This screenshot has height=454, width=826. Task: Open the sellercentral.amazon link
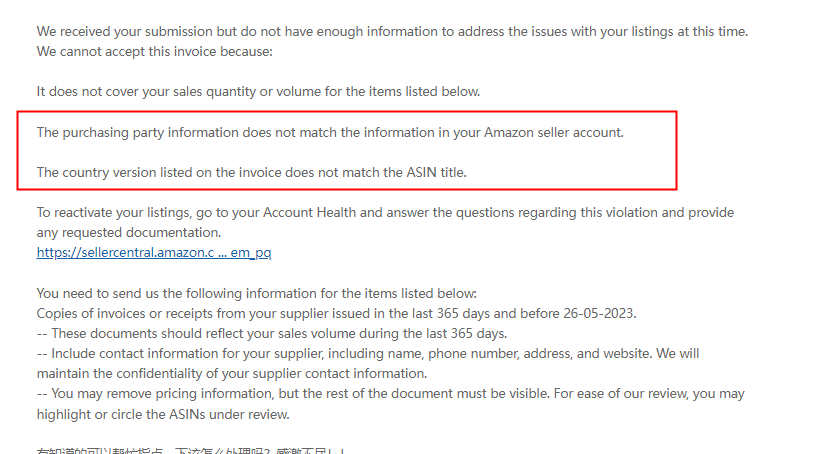[154, 253]
